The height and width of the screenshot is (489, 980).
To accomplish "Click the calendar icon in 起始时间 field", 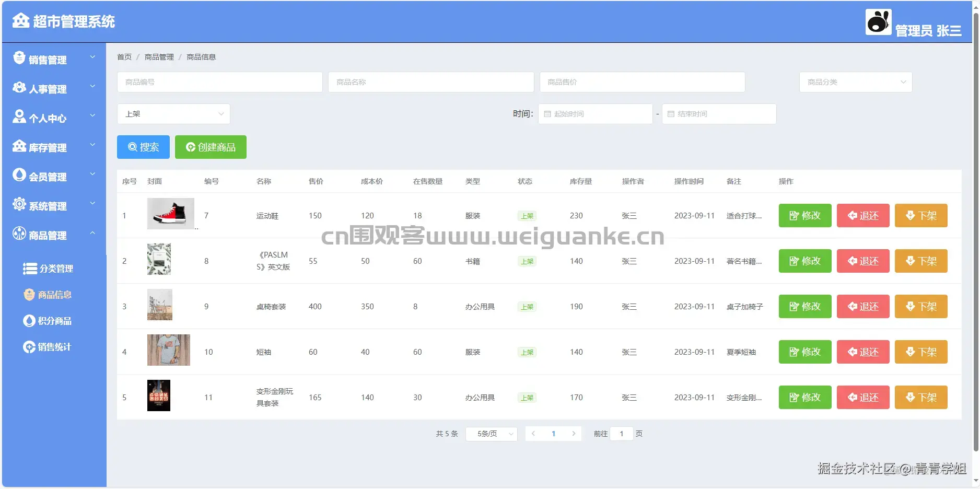I will click(x=547, y=114).
